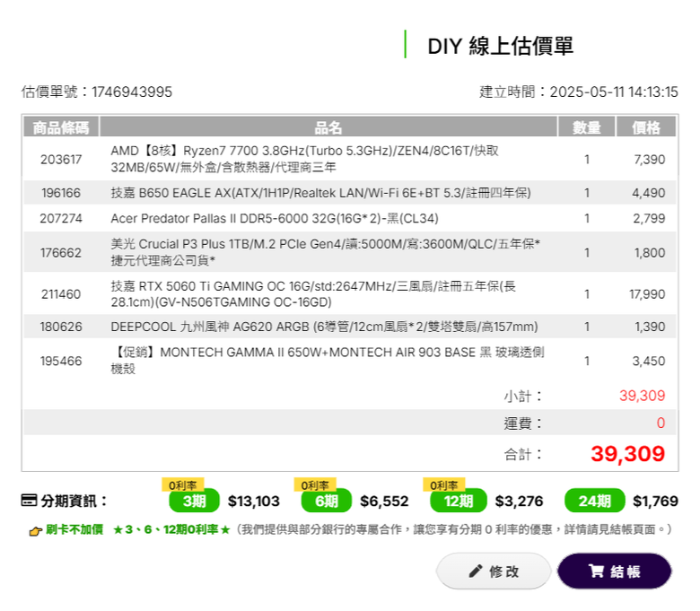This screenshot has height=611, width=700.
Task: Click product code 180626
Action: click(61, 327)
